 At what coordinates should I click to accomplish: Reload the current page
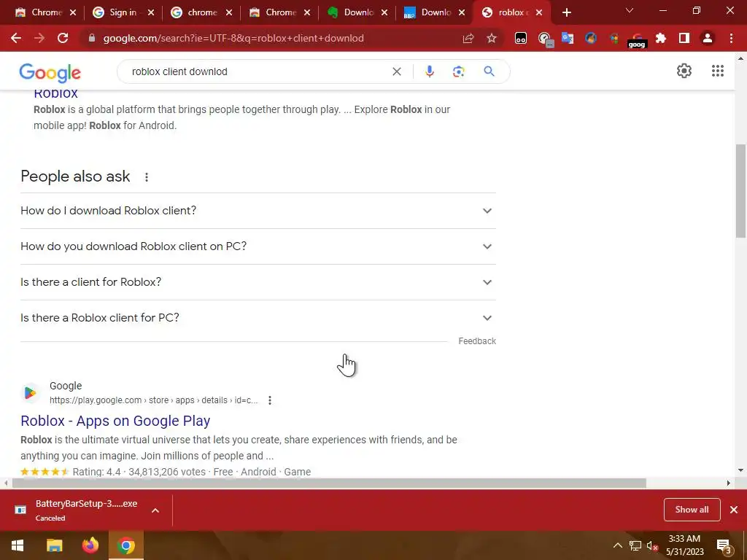(x=63, y=38)
